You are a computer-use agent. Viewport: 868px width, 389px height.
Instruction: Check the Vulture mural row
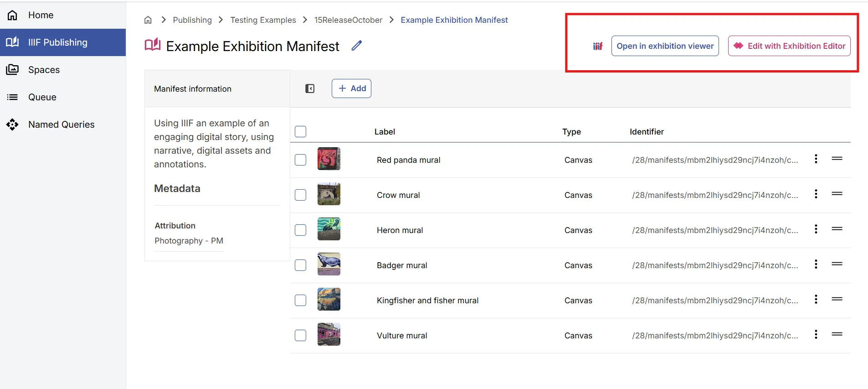tap(300, 336)
